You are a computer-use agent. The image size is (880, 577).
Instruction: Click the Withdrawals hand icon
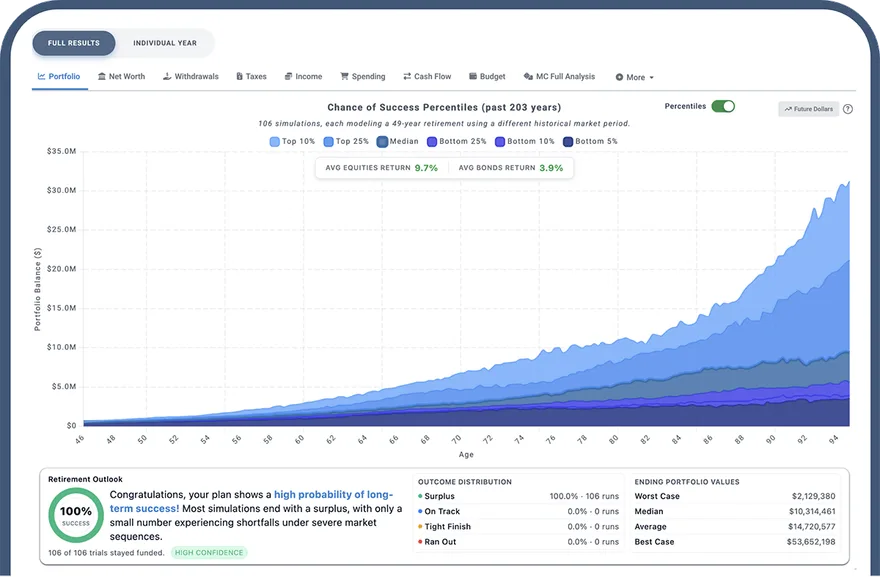167,76
